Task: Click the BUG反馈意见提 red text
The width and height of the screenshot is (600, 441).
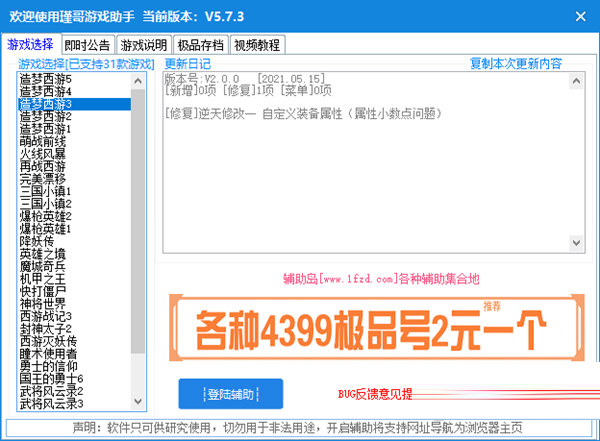Action: point(375,394)
